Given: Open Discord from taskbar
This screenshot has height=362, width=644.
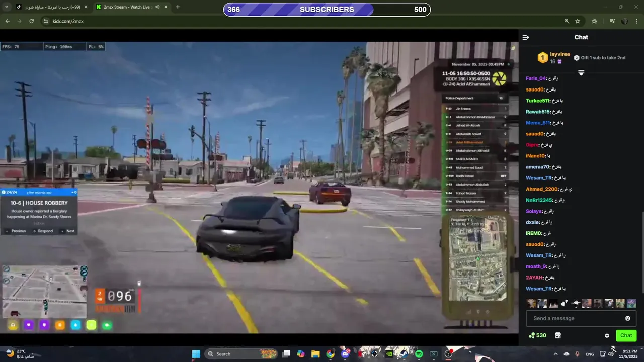Looking at the screenshot, I should [345, 354].
